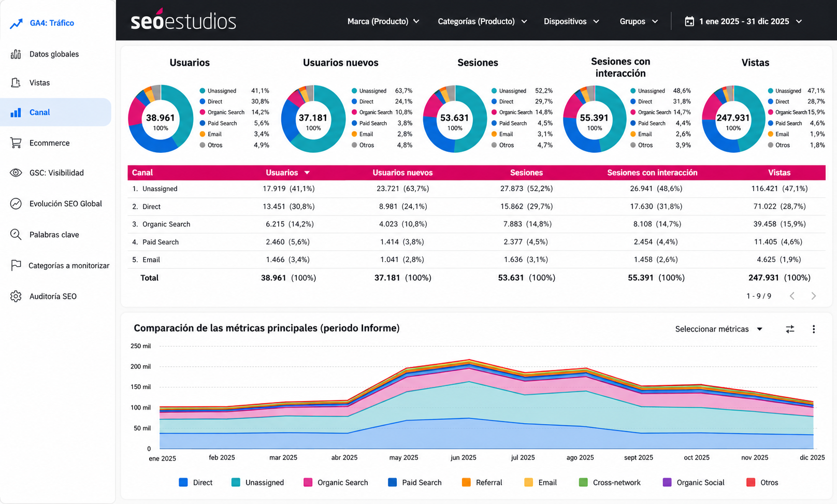Toggle Organic Social series in chart legend
Screen dimensions: 837x504
[694, 482]
